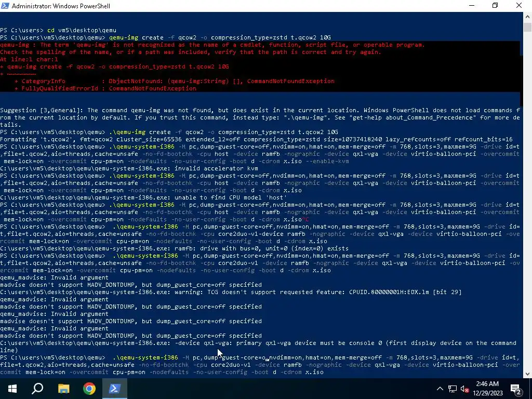The image size is (532, 399).
Task: Click PowerShell icon in title bar
Action: [5, 6]
